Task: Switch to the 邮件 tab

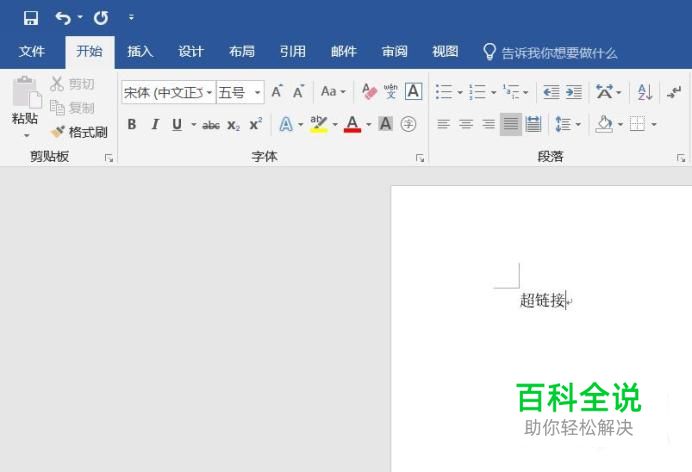Action: (x=344, y=52)
